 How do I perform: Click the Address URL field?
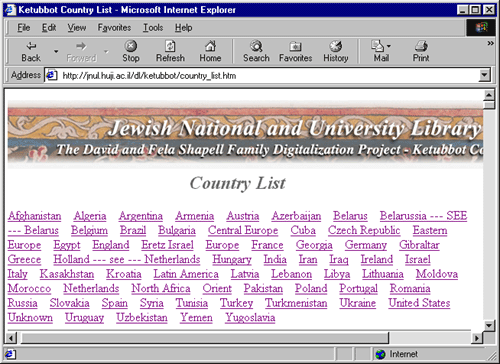(262, 75)
